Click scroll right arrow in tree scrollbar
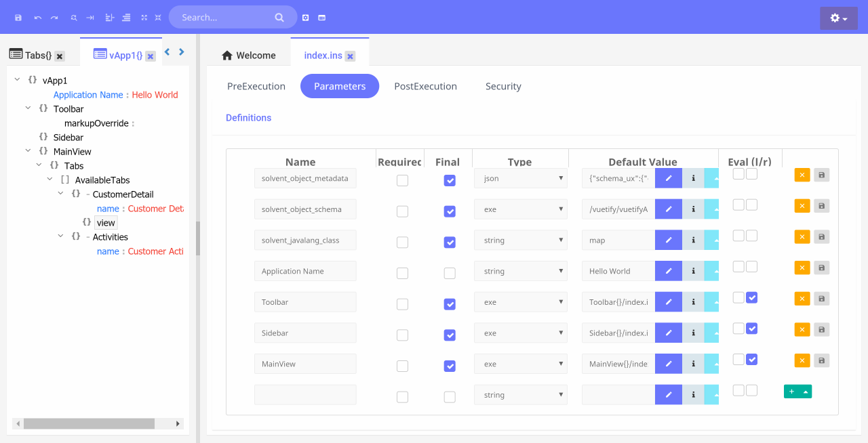This screenshot has height=443, width=868. [178, 423]
